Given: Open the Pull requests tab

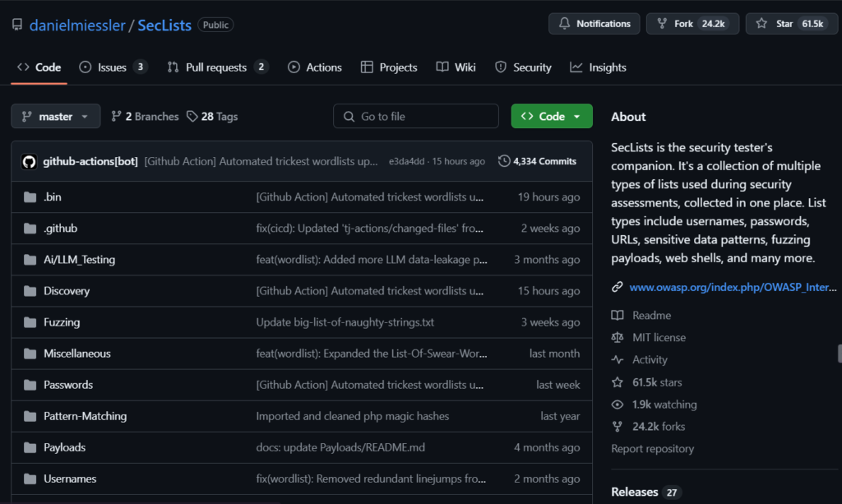Looking at the screenshot, I should (x=217, y=67).
